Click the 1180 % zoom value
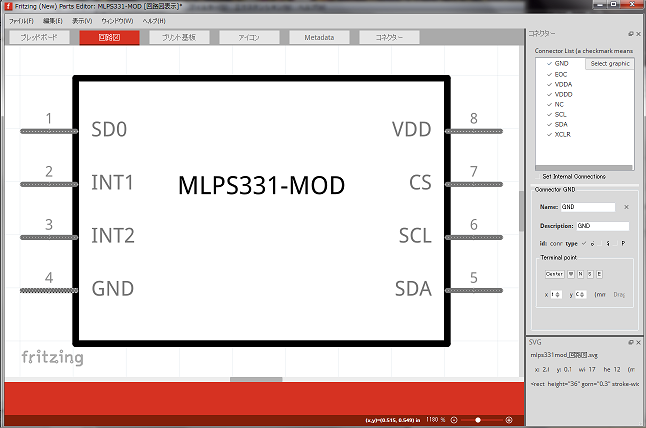Screen dimensions: 646x428 click(436, 420)
